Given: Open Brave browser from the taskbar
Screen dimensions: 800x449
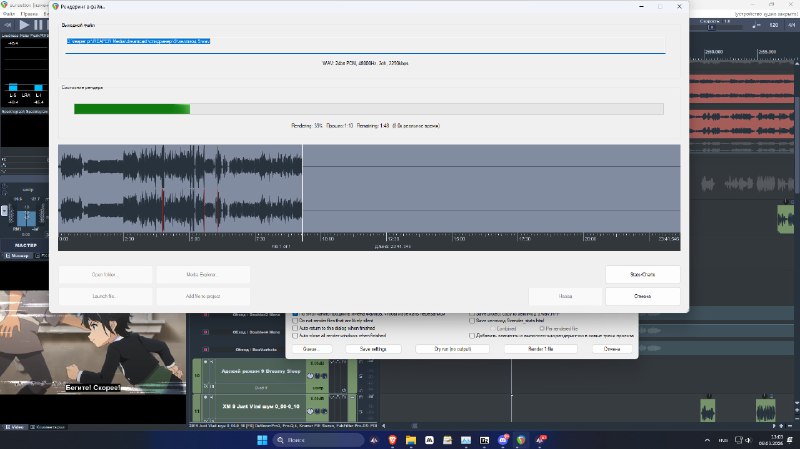Looking at the screenshot, I should pos(392,440).
